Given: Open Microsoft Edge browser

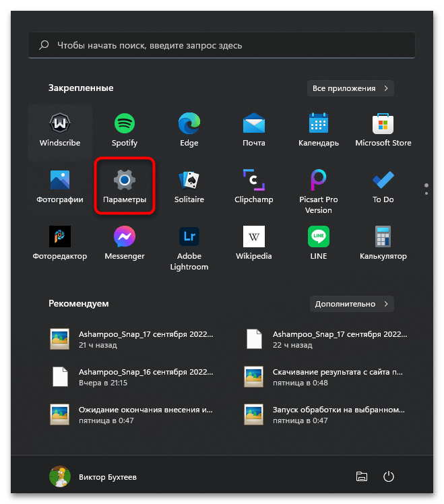Looking at the screenshot, I should coord(189,131).
